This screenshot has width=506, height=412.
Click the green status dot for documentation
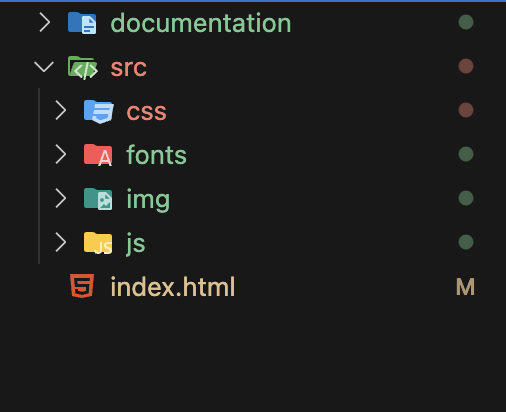coord(466,22)
